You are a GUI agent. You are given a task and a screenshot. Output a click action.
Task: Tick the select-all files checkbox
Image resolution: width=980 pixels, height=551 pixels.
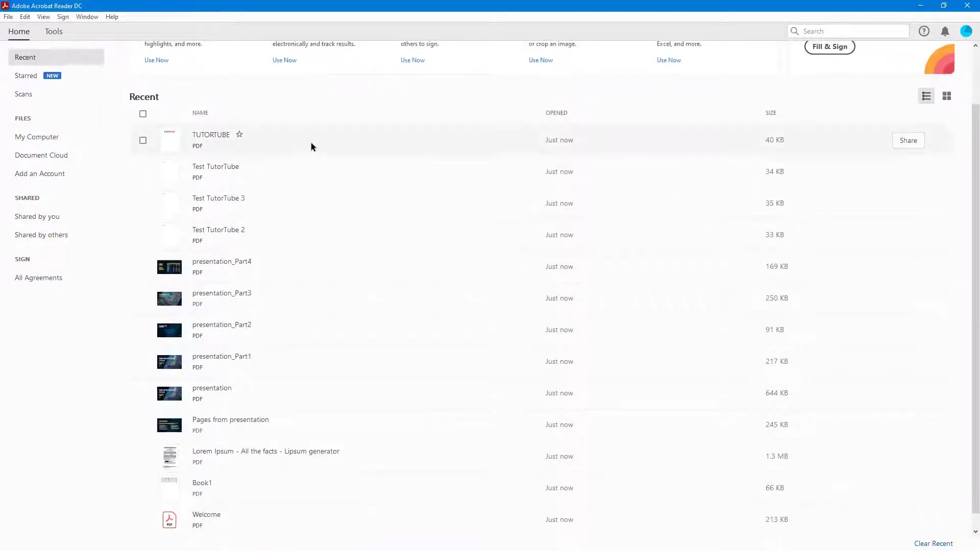143,114
